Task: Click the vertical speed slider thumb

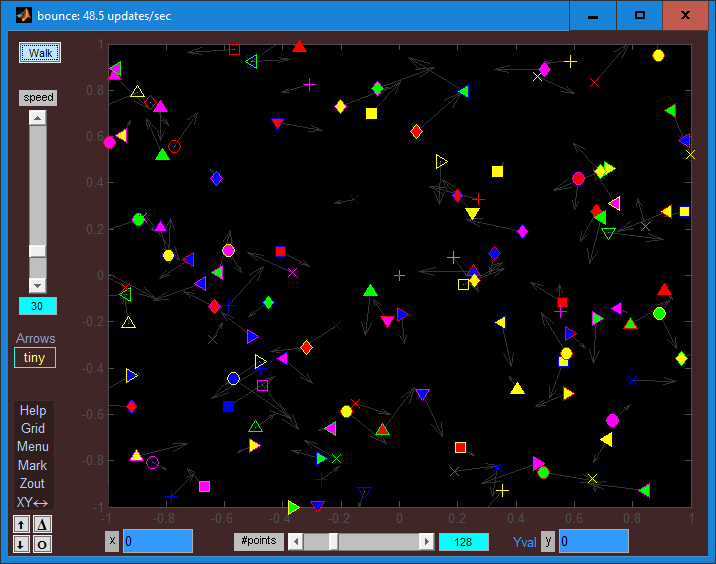Action: [37, 251]
